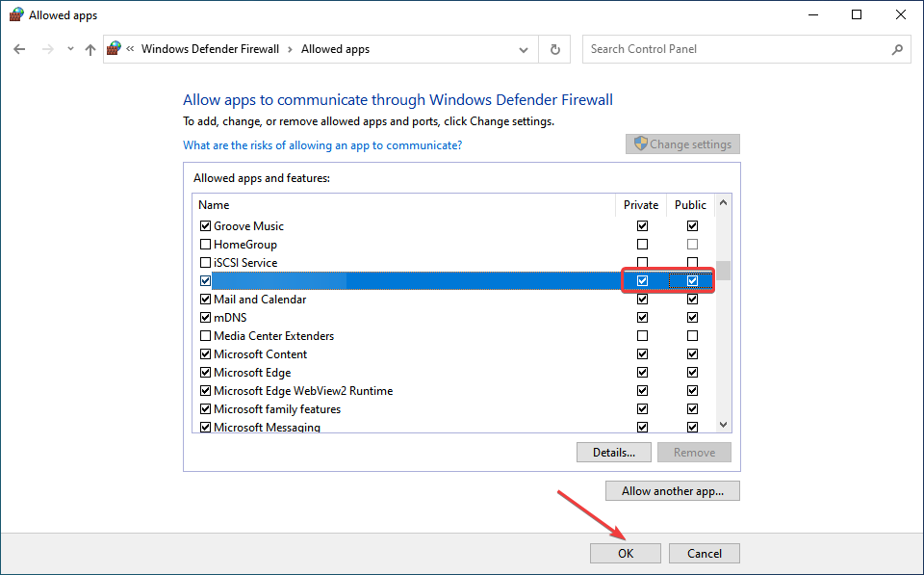Focus the Search Control Panel field
This screenshot has width=924, height=575.
click(x=736, y=49)
